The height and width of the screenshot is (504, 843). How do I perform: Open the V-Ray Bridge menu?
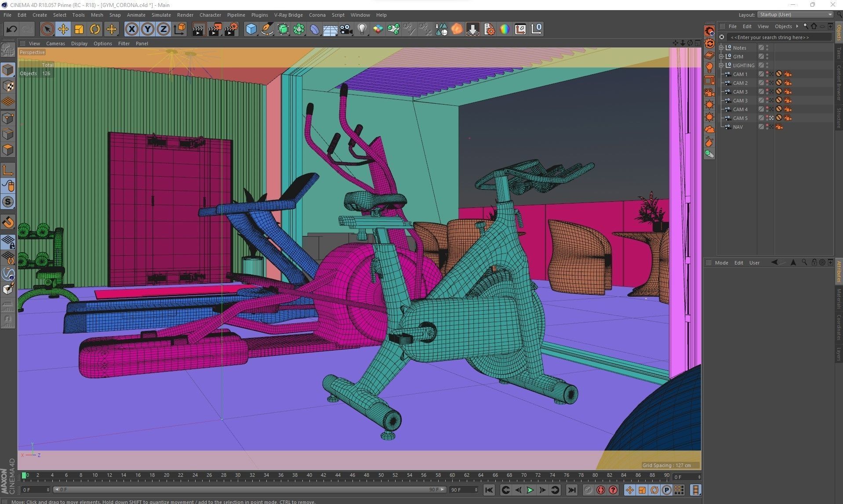point(288,15)
